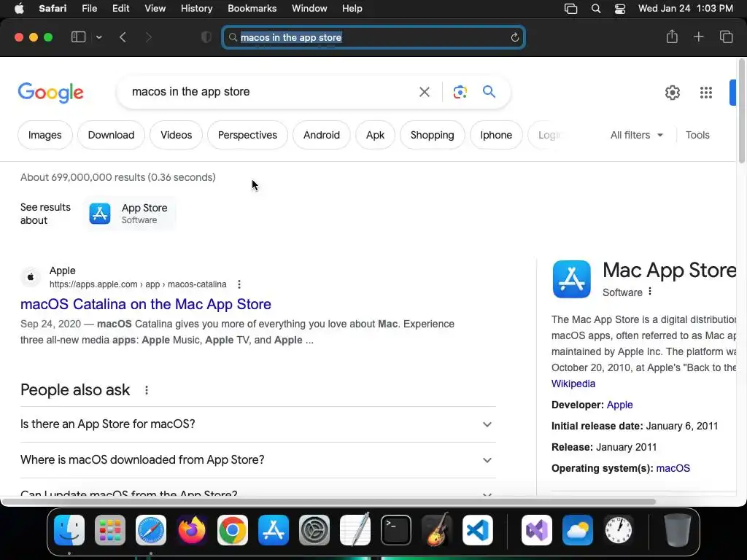Open Spotlight search in the menu bar
747x560 pixels.
[595, 9]
